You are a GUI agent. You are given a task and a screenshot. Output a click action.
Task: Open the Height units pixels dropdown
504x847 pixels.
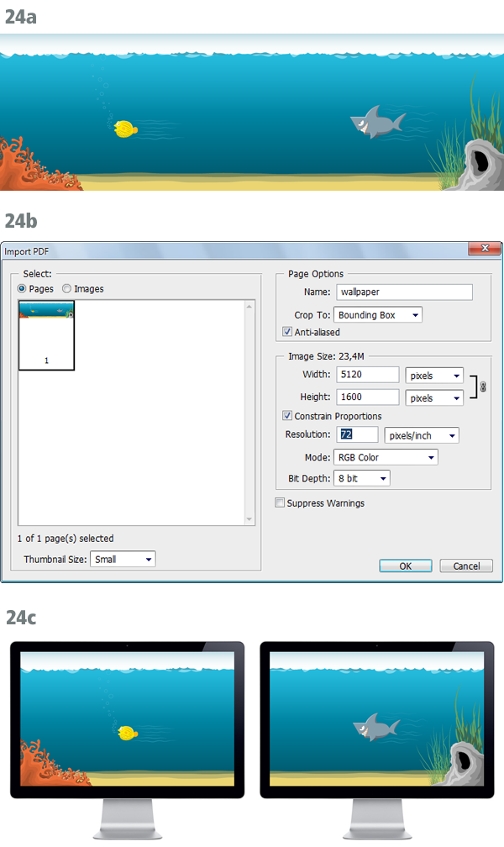(x=434, y=398)
